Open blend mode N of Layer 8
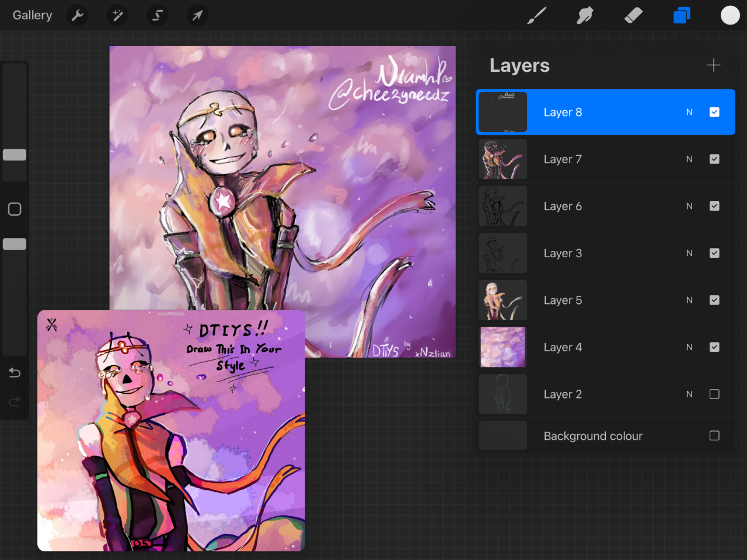 (689, 112)
